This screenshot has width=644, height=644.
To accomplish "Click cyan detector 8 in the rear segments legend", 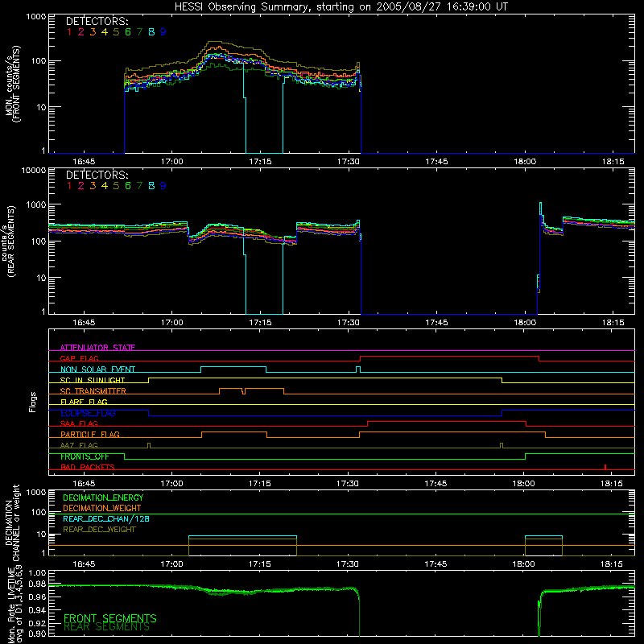I will click(151, 186).
